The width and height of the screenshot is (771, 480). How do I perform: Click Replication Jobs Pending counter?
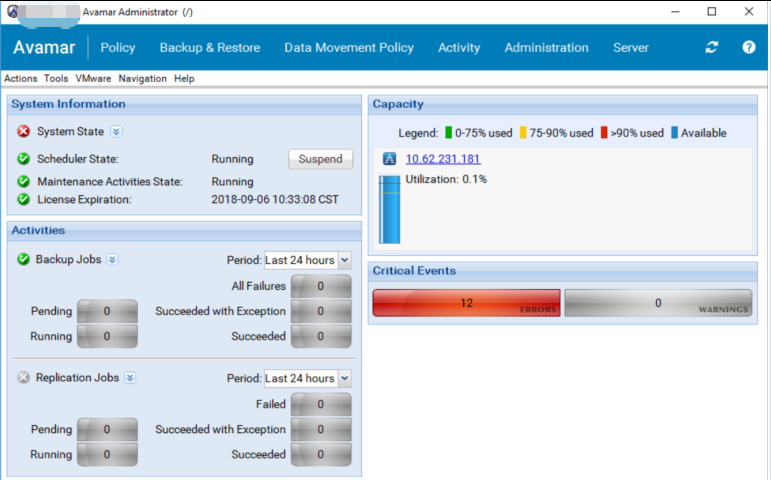tap(107, 429)
